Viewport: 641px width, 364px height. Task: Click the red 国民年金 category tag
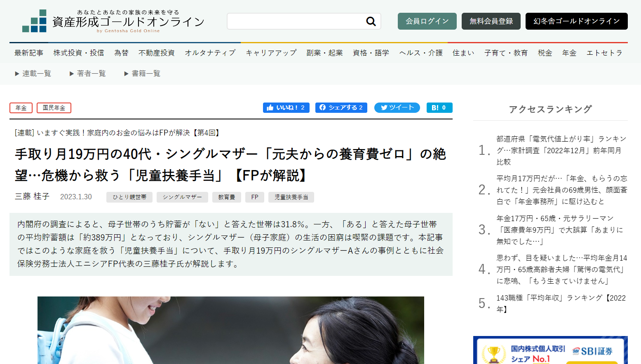click(x=54, y=108)
